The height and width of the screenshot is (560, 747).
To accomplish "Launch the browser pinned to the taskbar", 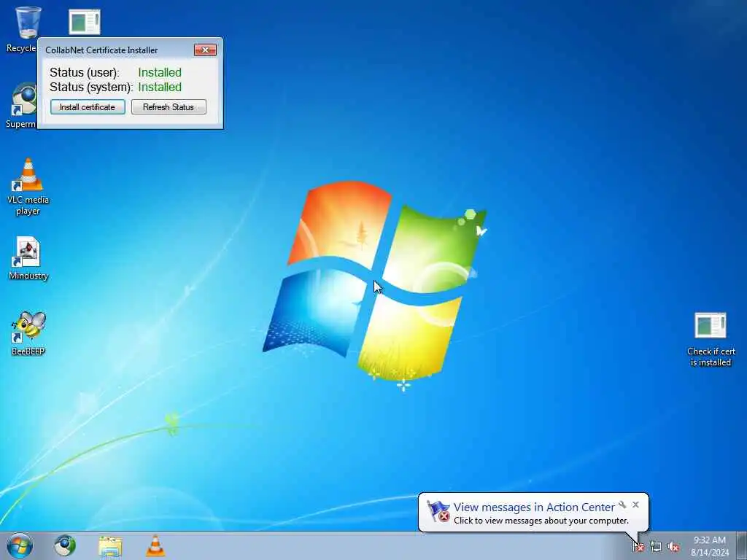I will 65,545.
